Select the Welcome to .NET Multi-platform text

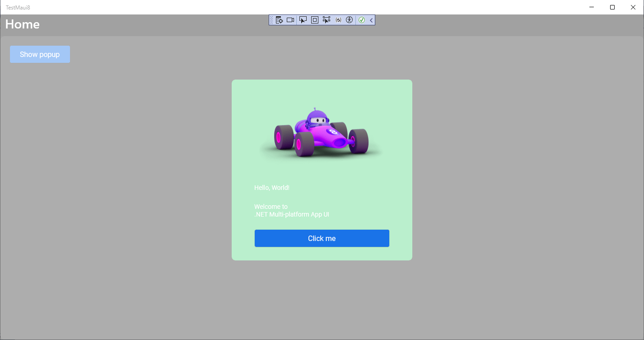(x=292, y=210)
